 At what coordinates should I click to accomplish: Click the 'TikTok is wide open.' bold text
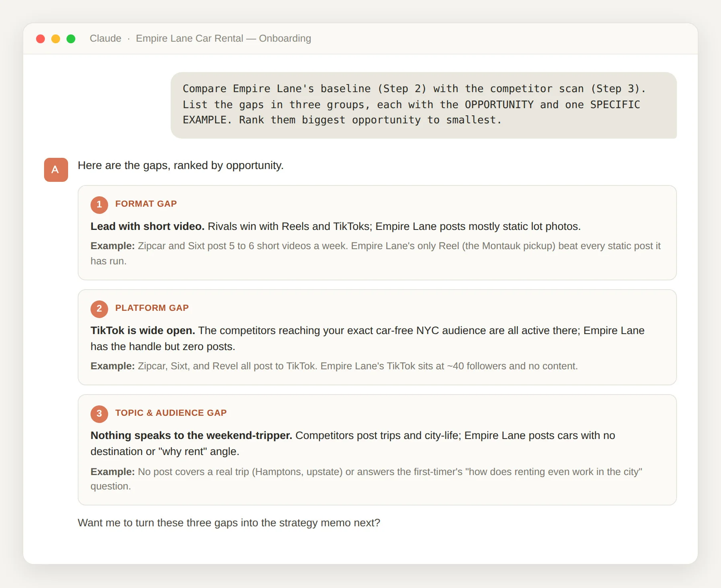(x=143, y=330)
